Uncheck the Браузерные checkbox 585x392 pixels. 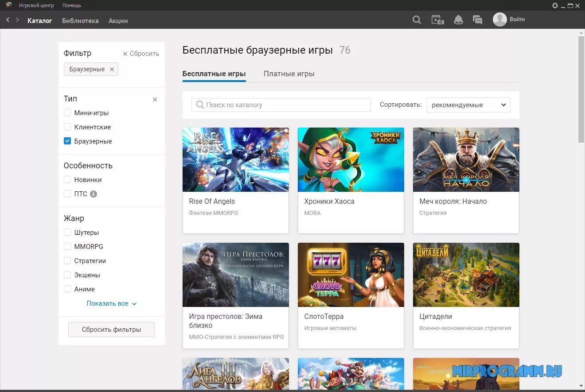point(67,141)
